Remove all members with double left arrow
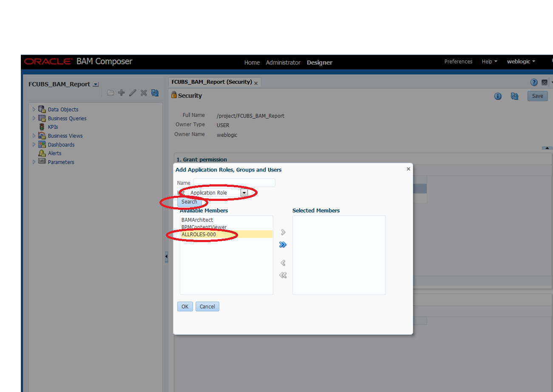Viewport: 553px width, 392px height. [283, 275]
